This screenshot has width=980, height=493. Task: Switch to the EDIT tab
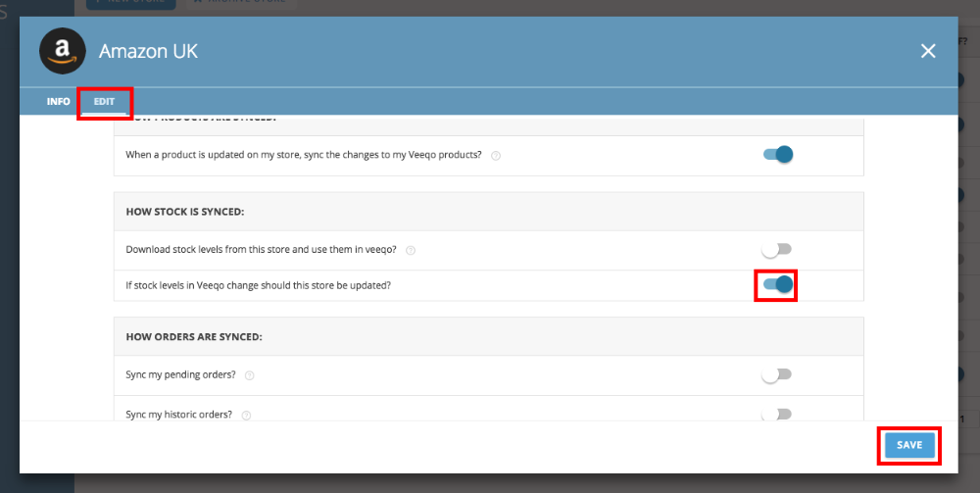105,101
